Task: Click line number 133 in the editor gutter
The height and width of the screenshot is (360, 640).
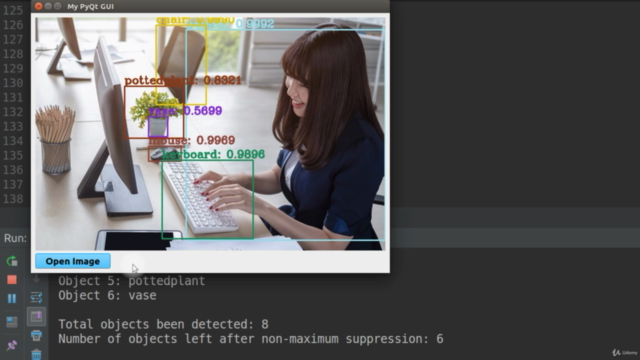Action: (x=13, y=126)
